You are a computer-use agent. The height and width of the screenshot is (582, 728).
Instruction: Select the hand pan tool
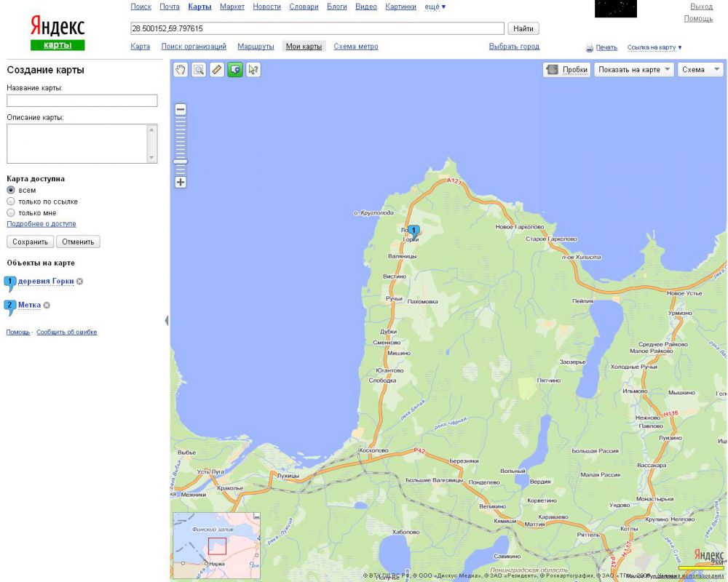[x=180, y=69]
